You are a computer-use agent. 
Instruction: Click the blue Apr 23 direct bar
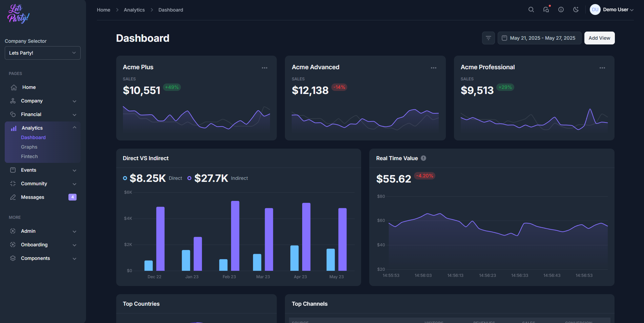[294, 258]
